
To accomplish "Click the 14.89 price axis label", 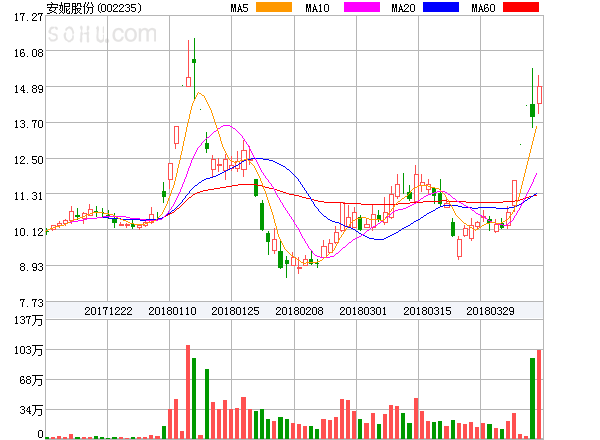I will click(x=29, y=89).
